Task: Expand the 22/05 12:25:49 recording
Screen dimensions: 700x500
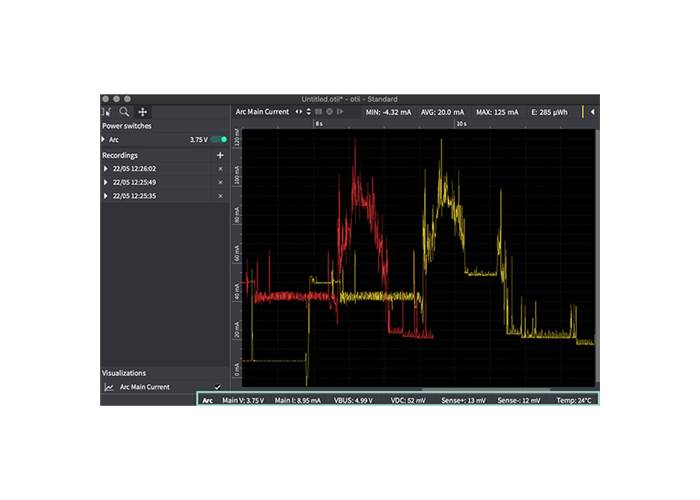Action: 106,182
